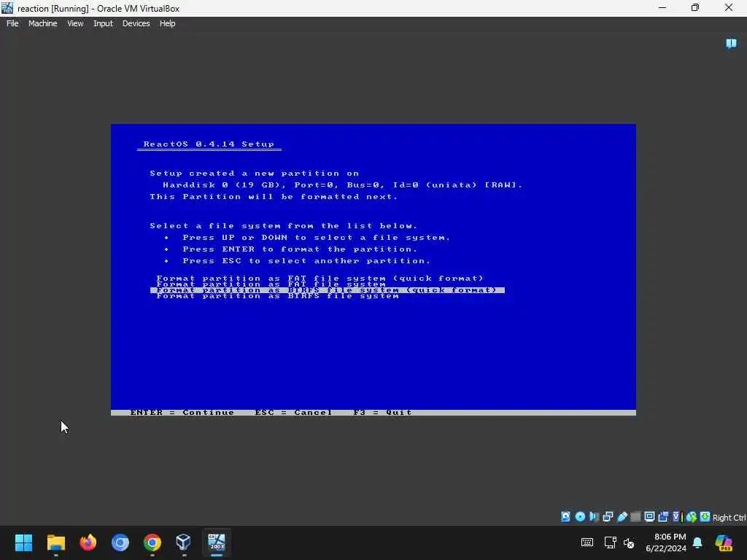Launch Chromium from the taskbar
This screenshot has height=560, width=747.
coord(120,542)
